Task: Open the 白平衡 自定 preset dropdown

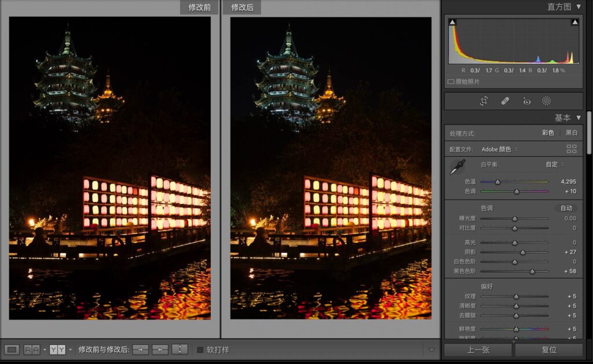Action: (554, 164)
